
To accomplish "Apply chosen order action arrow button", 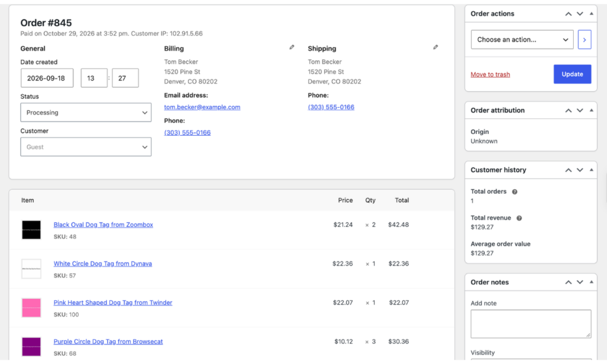I will click(584, 40).
